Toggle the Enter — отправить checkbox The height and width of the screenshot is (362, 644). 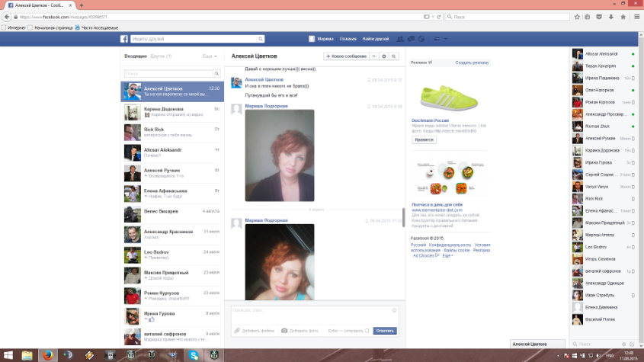point(367,330)
